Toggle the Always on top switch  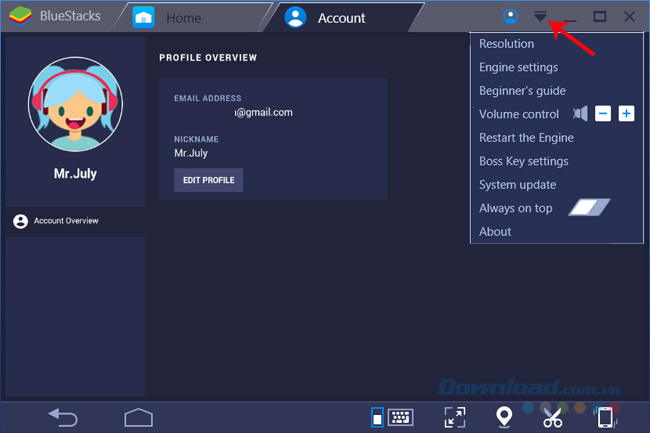pos(589,208)
